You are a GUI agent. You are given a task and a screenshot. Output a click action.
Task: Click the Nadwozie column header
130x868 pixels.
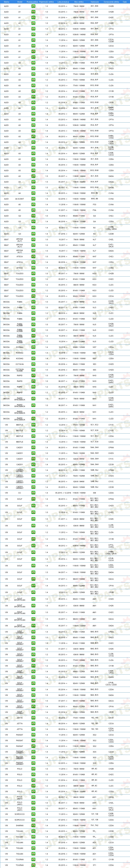pos(94,2)
